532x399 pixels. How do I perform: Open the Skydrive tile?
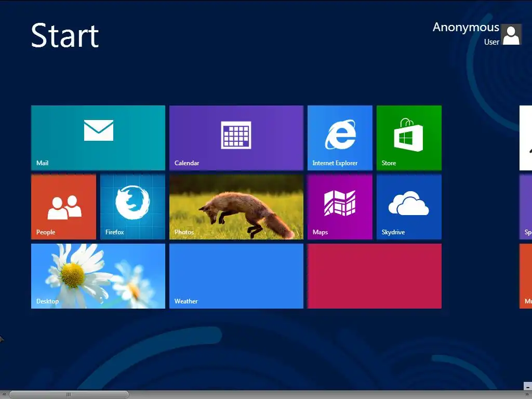click(409, 207)
